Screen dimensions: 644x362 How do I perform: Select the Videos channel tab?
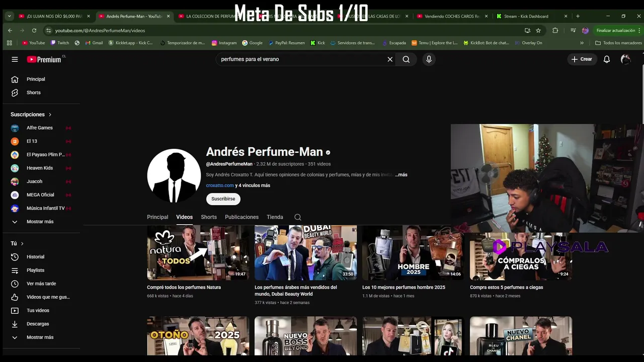184,217
